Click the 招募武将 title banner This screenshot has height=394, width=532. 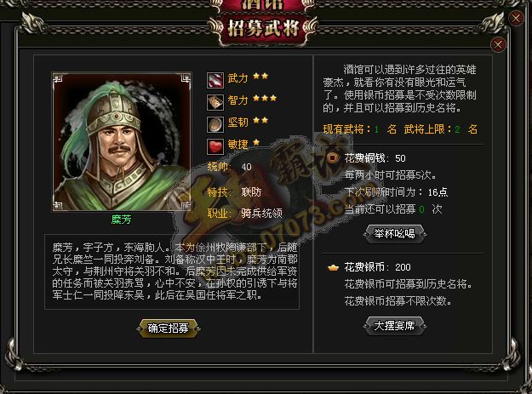click(263, 28)
